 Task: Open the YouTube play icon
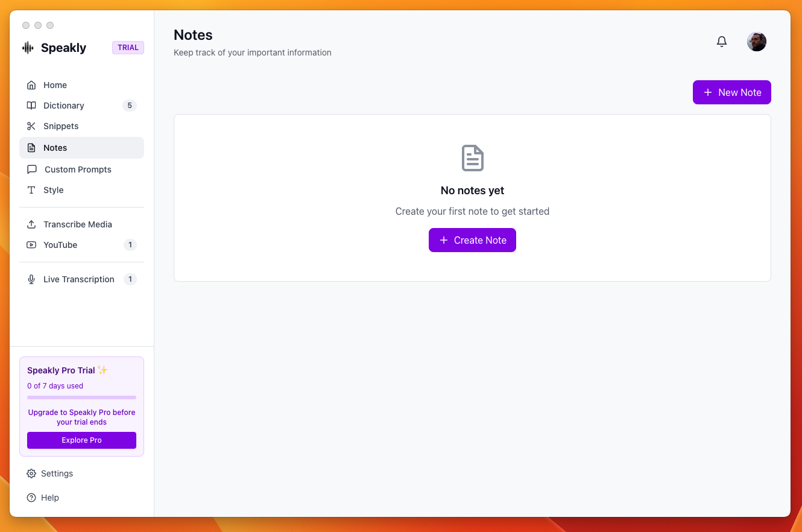coord(31,245)
